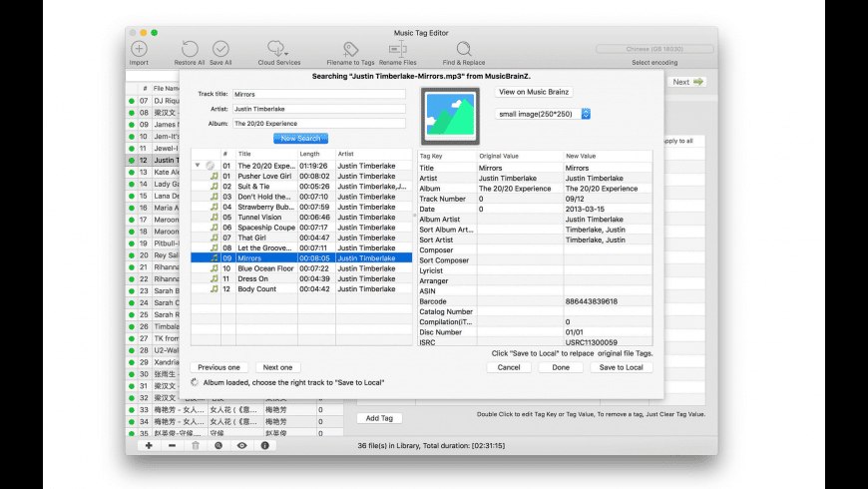Image resolution: width=868 pixels, height=489 pixels.
Task: Select file row 21 Rihanna
Action: point(153,266)
